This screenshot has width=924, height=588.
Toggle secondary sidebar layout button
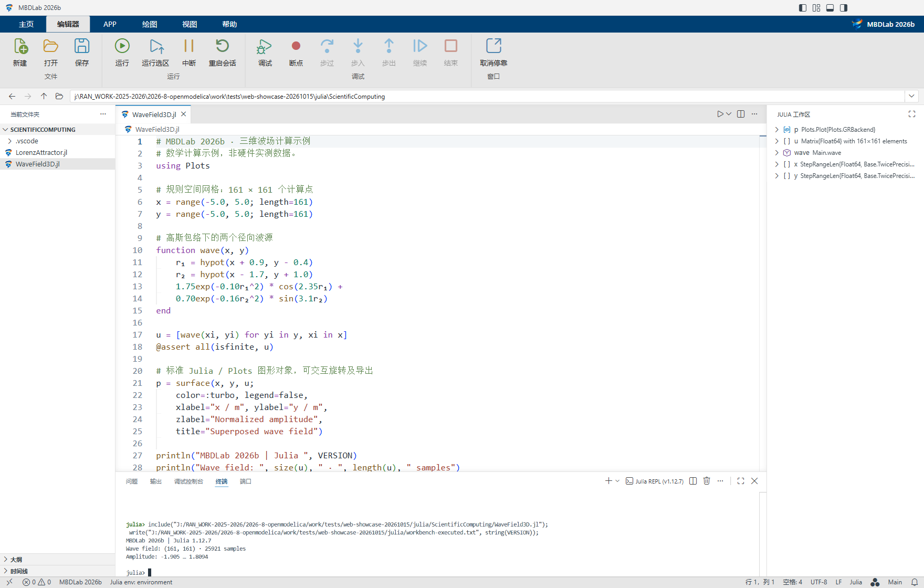click(x=844, y=8)
